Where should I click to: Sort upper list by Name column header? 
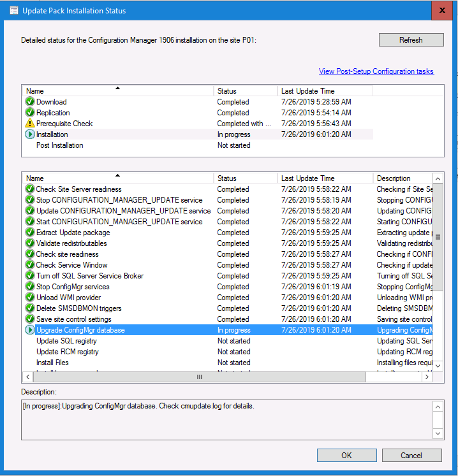[x=118, y=90]
